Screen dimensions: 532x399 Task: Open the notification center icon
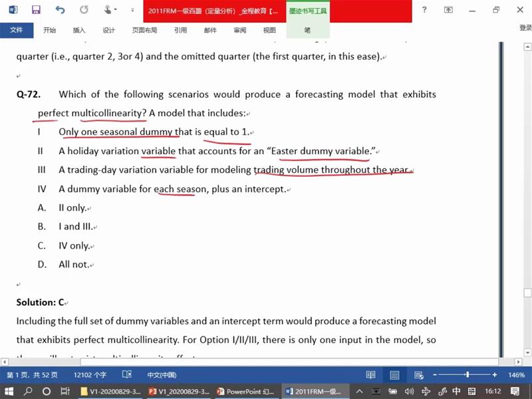(x=515, y=392)
